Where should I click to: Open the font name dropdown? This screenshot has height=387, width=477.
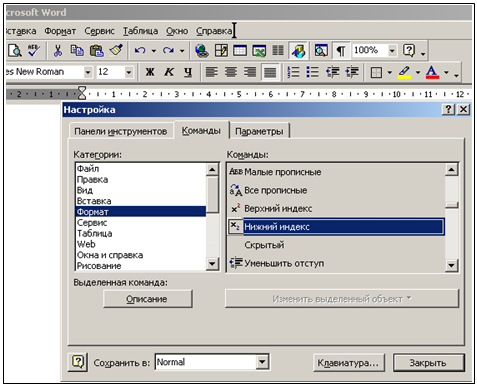pos(88,72)
